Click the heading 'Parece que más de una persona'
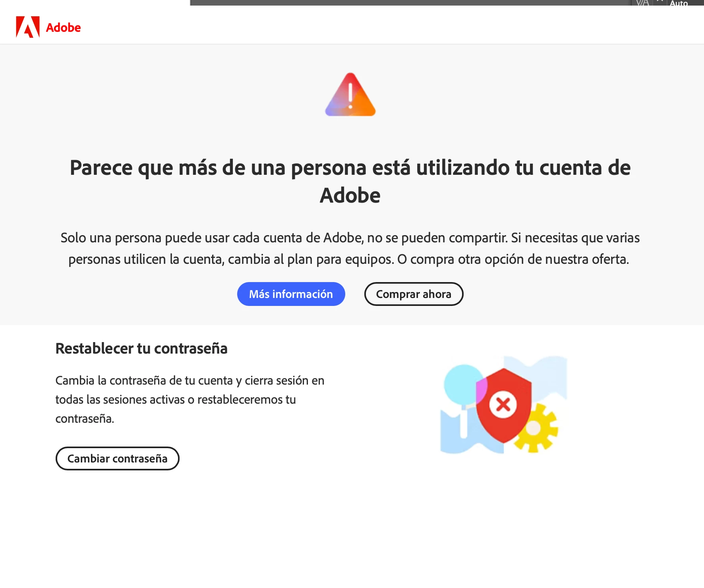This screenshot has width=704, height=588. coord(350,181)
